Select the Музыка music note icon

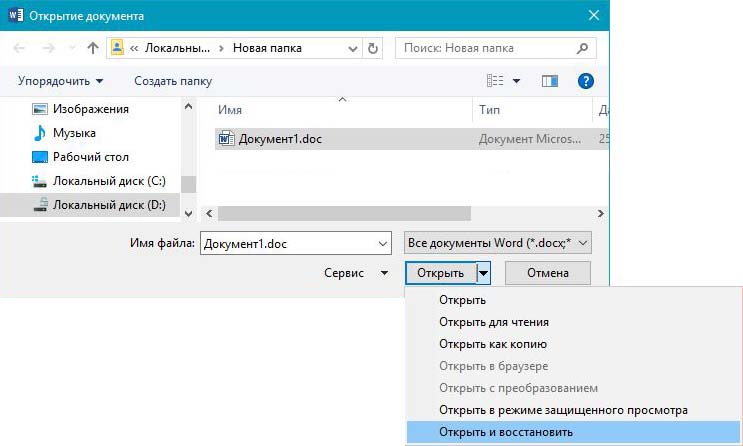coord(40,133)
